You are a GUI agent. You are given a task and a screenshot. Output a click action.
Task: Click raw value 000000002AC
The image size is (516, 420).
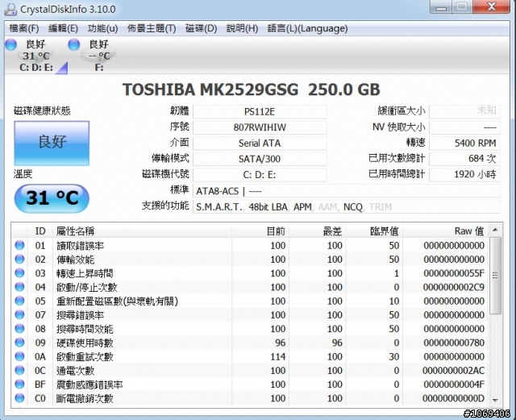pyautogui.click(x=454, y=371)
